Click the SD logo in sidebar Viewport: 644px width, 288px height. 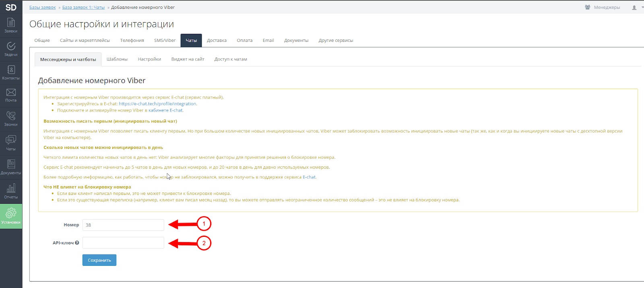tap(11, 7)
